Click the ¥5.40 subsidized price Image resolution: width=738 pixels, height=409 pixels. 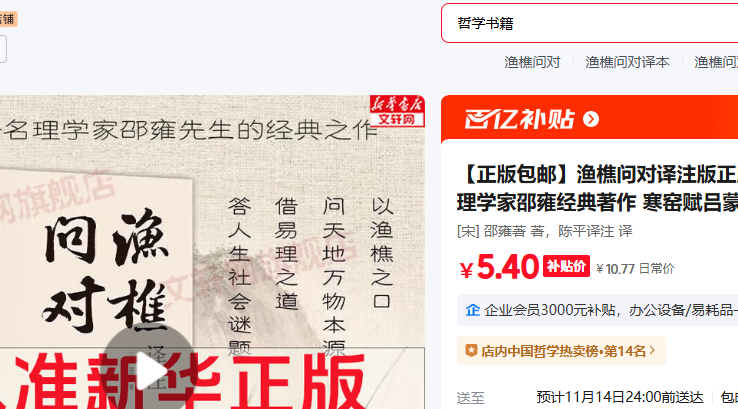coord(499,267)
